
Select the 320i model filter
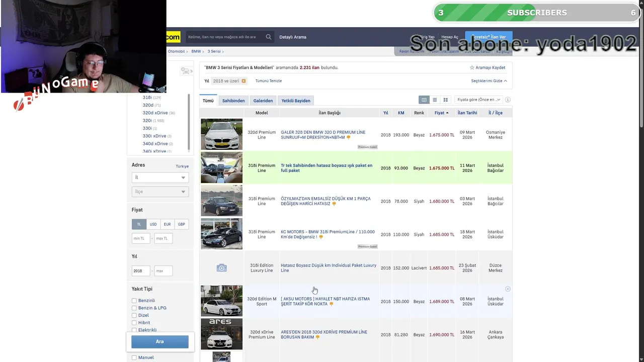click(x=147, y=121)
